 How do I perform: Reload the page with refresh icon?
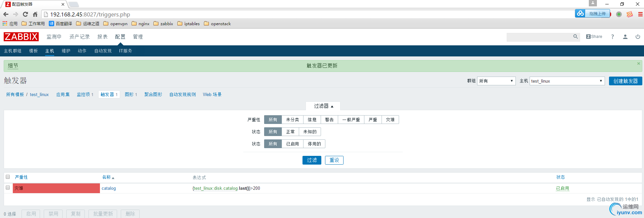coord(25,14)
